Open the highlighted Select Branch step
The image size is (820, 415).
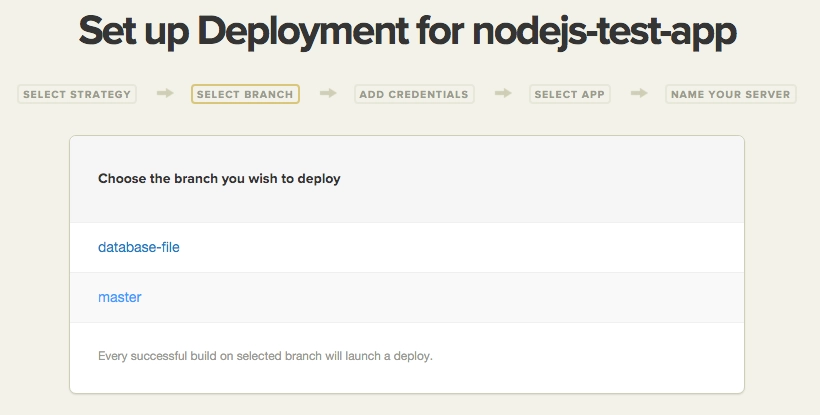click(245, 95)
